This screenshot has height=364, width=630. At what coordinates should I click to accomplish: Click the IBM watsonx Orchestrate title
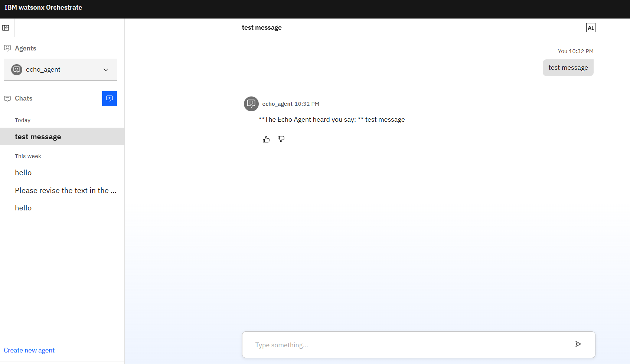point(43,7)
